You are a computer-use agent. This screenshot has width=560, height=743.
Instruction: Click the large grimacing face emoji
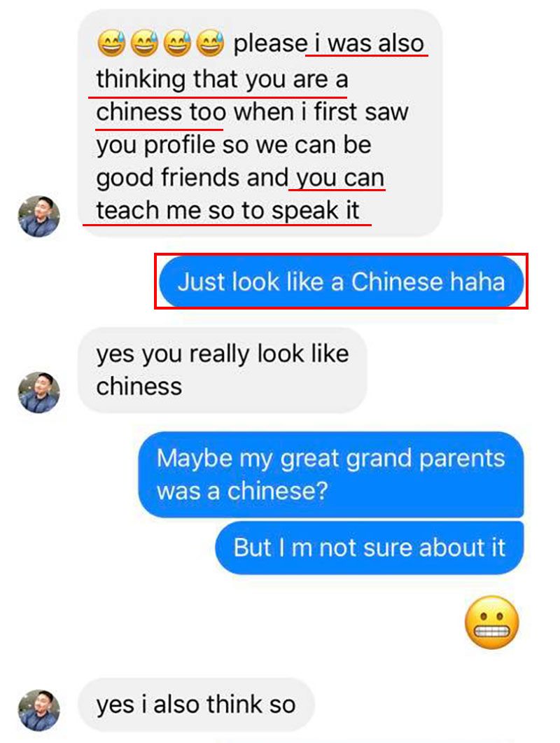(492, 622)
